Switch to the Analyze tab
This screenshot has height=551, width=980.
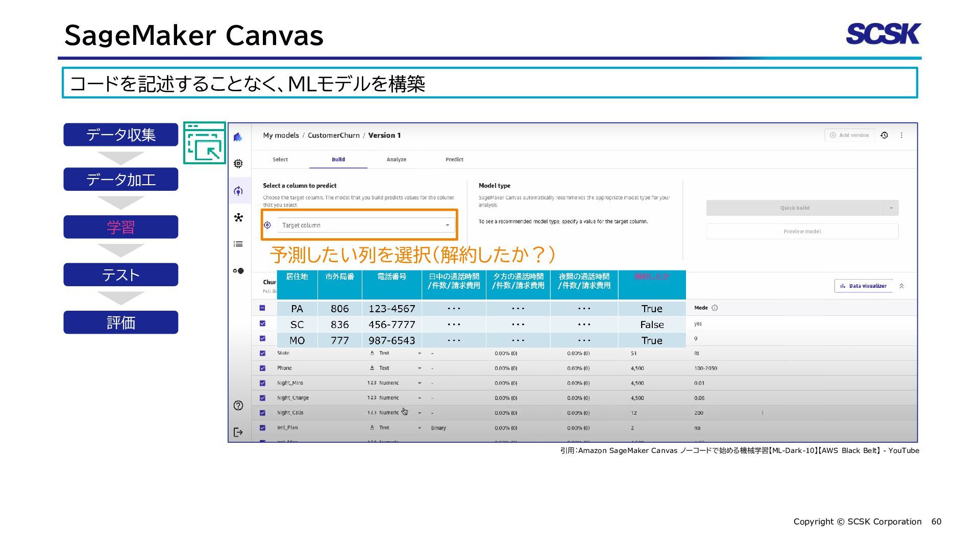click(x=396, y=160)
